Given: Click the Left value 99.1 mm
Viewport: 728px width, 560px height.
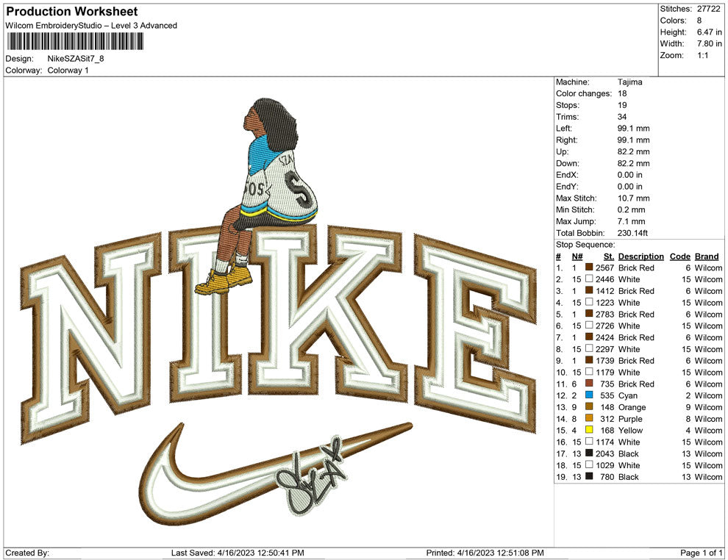Looking at the screenshot, I should click(x=633, y=128).
